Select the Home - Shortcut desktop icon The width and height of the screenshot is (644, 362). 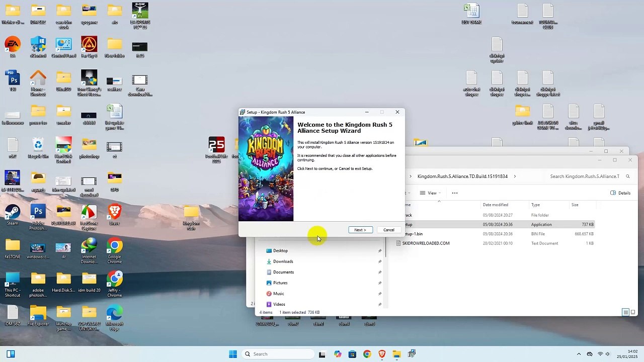(38, 83)
